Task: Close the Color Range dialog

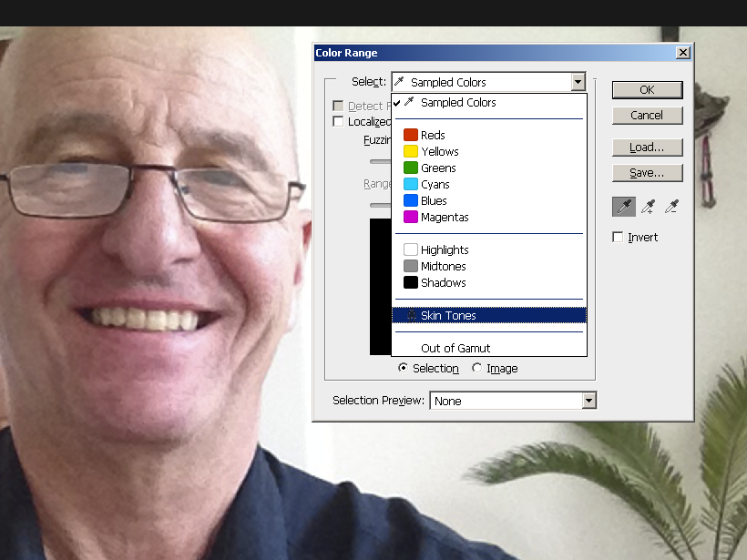Action: pos(682,53)
